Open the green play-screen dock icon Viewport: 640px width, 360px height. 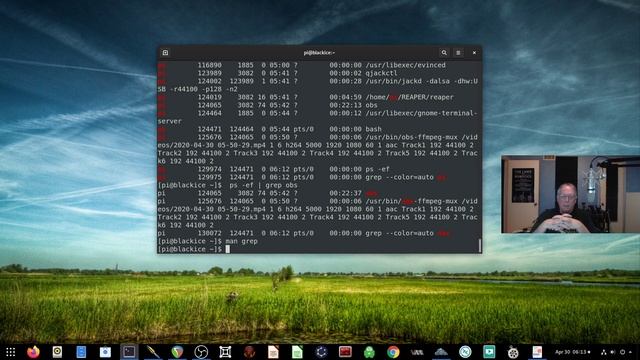pos(489,352)
